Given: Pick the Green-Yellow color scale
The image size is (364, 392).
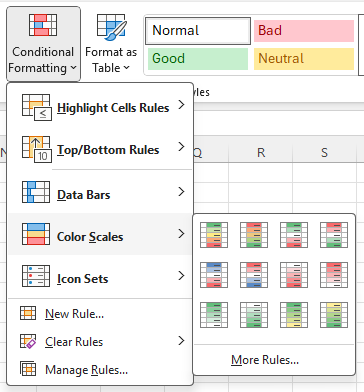Looking at the screenshot, I should point(294,315).
